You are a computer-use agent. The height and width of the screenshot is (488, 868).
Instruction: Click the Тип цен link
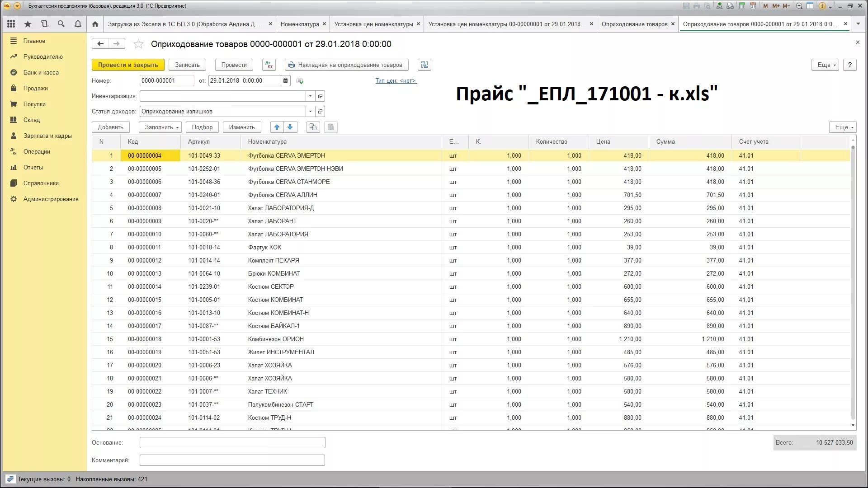click(x=396, y=80)
